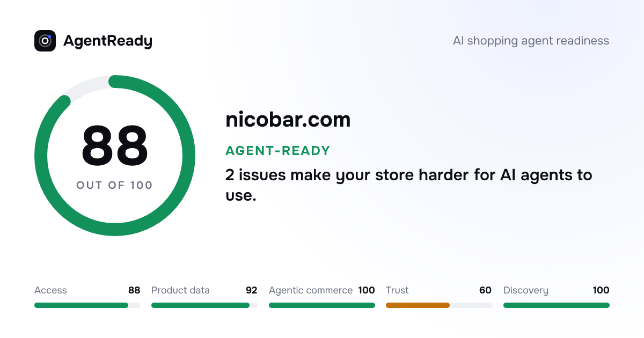Screen dimensions: 644x338
Task: Click the Discovery progress bar
Action: point(557,305)
